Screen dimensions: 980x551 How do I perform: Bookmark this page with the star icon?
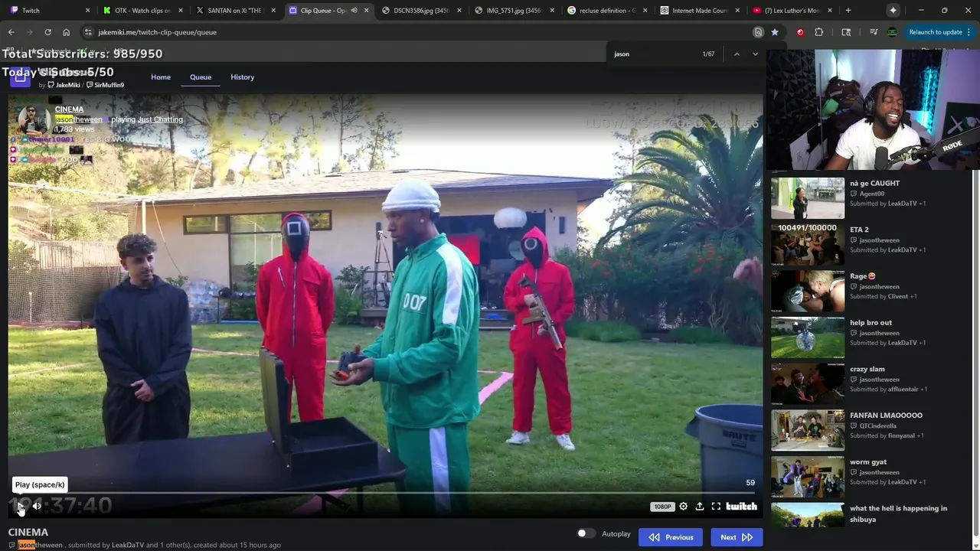(x=775, y=32)
